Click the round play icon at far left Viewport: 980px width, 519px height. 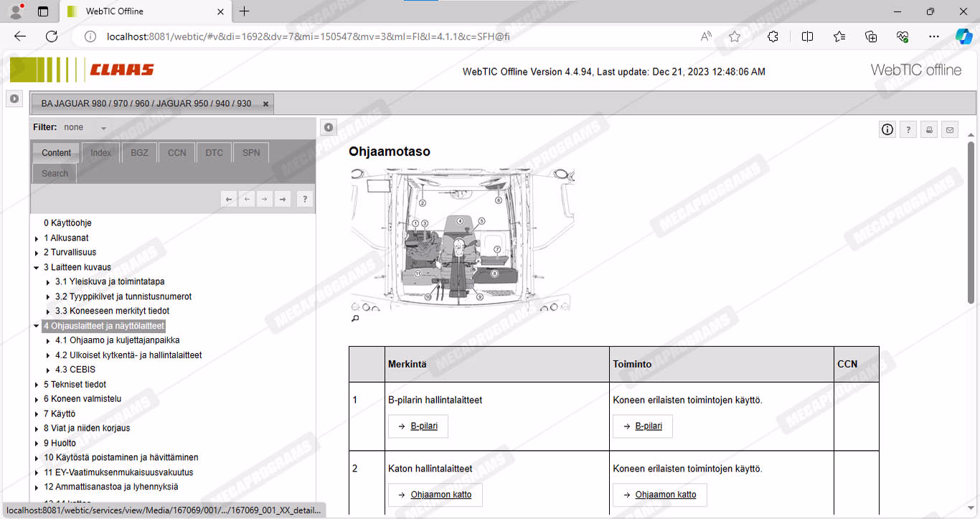click(x=14, y=98)
